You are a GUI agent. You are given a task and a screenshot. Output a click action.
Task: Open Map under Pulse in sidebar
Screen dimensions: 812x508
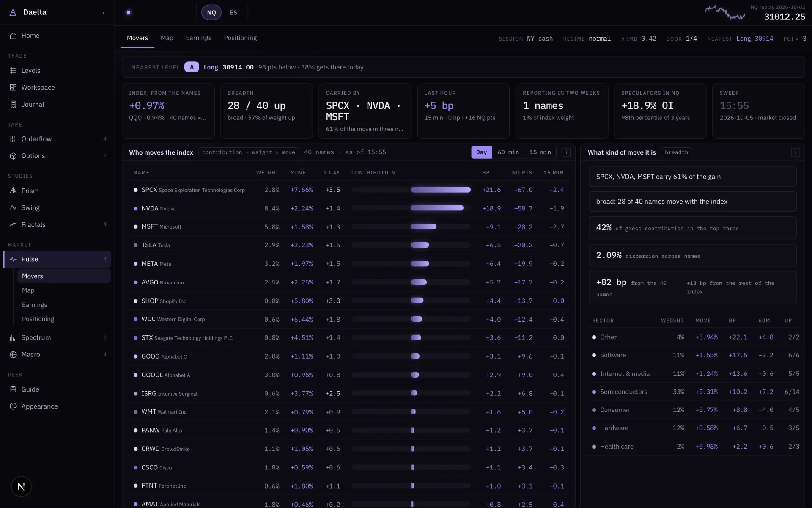click(x=64, y=290)
